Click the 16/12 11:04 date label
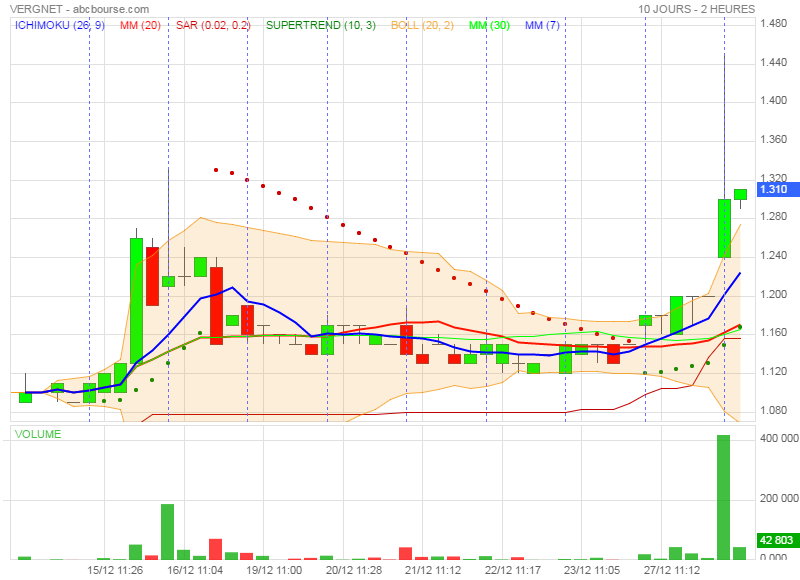This screenshot has height=580, width=800. 195,570
